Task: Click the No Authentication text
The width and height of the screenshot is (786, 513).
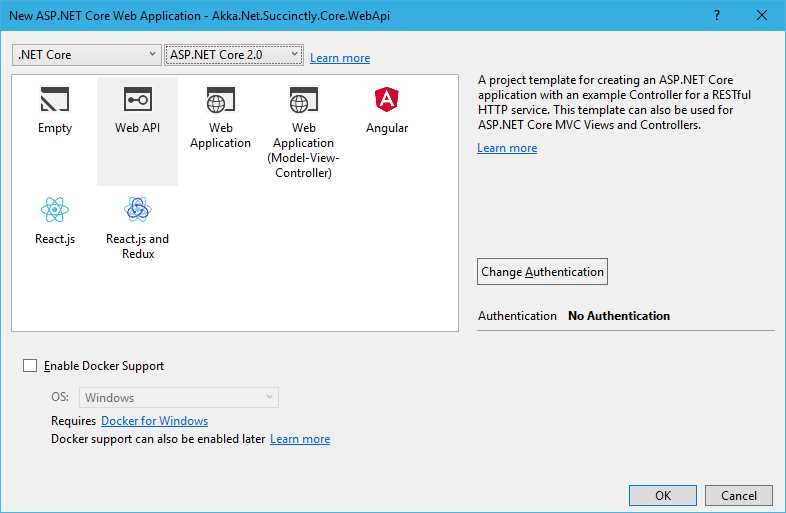Action: 619,315
